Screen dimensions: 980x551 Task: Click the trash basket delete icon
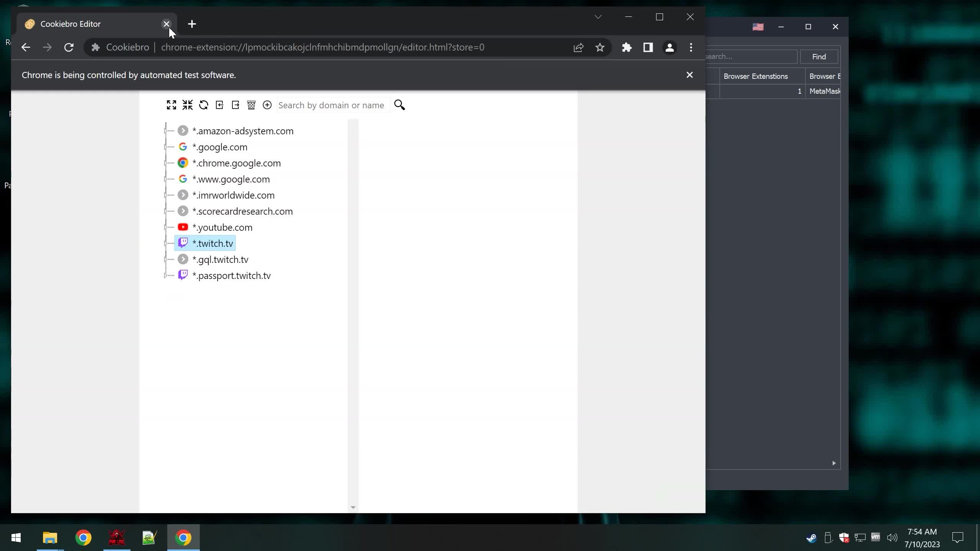click(x=251, y=105)
